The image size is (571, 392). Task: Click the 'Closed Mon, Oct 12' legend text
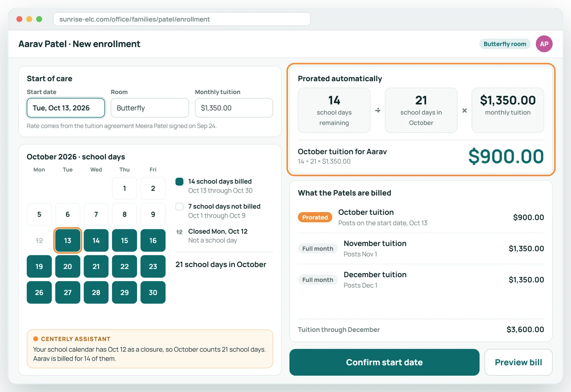(x=218, y=231)
